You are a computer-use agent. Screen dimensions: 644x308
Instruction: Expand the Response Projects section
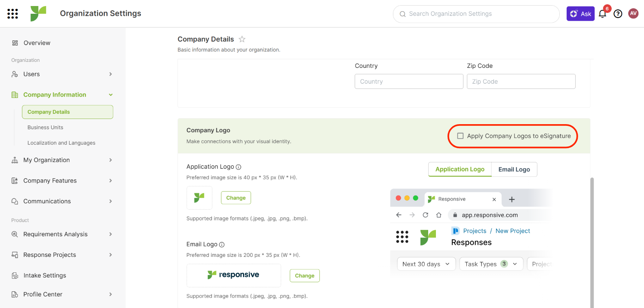click(110, 255)
